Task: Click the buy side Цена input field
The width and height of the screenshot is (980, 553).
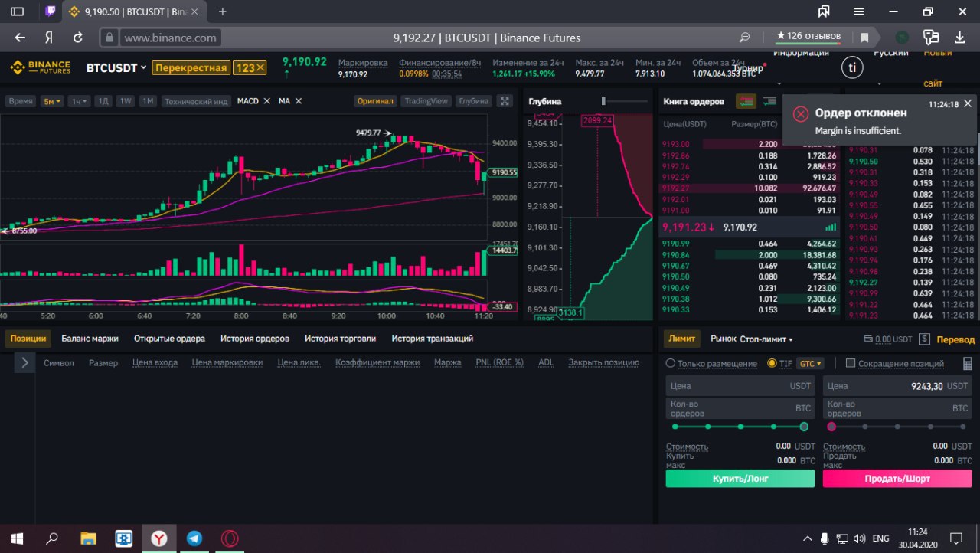Action: point(741,386)
